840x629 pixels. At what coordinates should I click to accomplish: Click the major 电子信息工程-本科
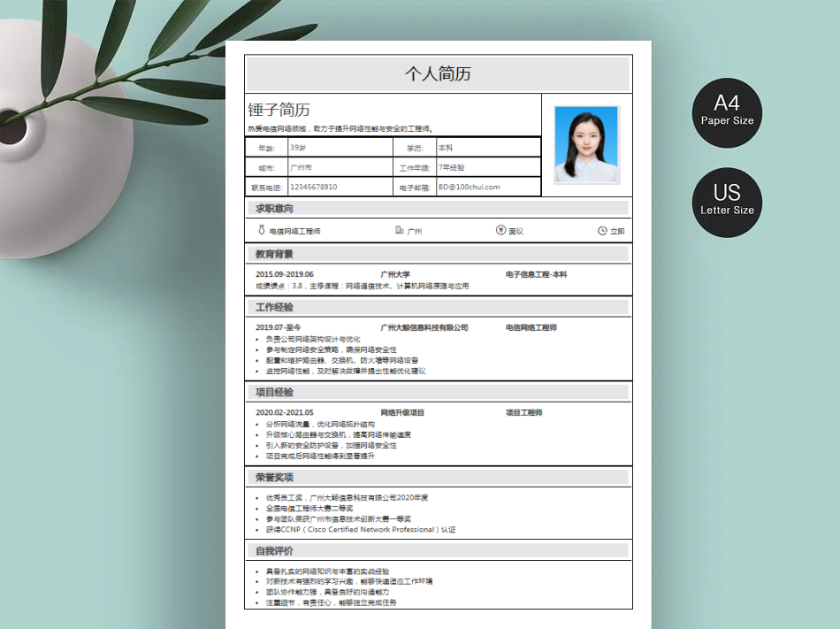[x=536, y=274]
